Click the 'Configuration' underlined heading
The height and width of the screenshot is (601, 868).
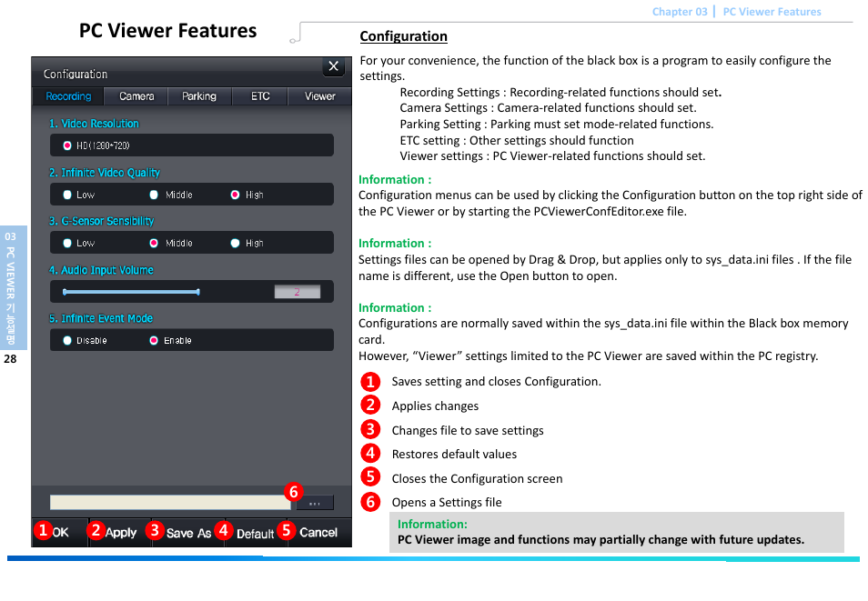click(x=404, y=36)
